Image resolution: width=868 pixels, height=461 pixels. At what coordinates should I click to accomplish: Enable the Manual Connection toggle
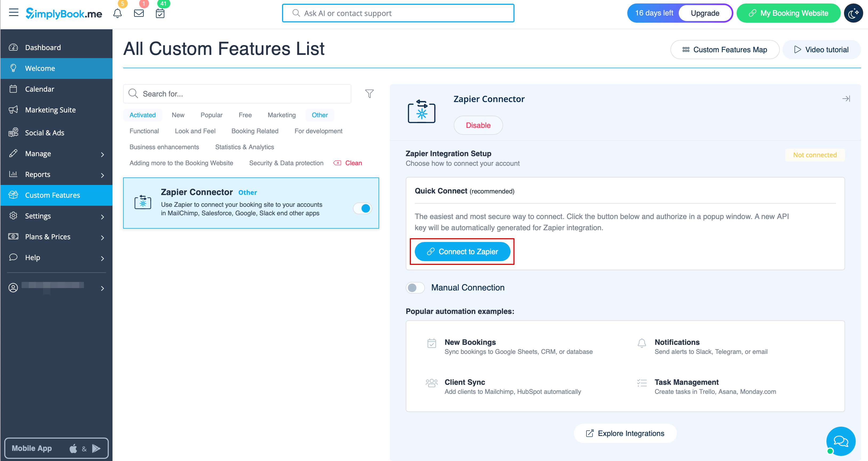(x=415, y=288)
